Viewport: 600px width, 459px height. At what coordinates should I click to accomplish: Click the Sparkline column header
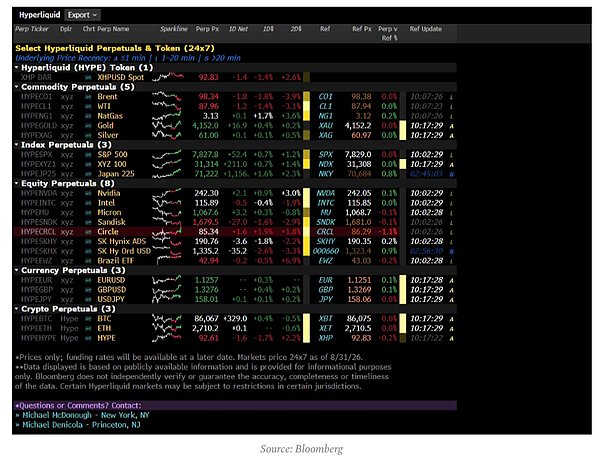[174, 29]
